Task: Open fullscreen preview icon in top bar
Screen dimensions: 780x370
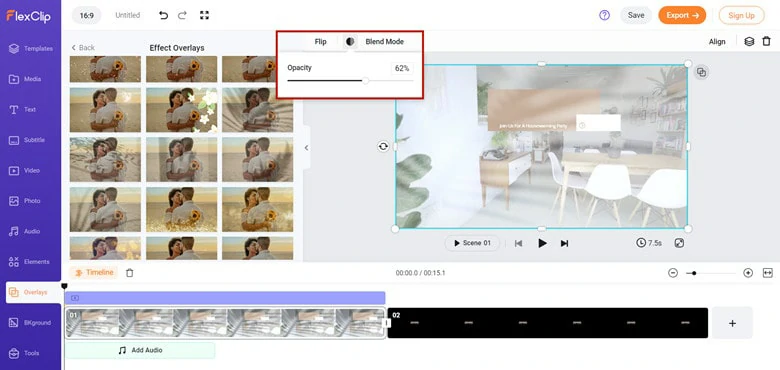Action: [204, 15]
